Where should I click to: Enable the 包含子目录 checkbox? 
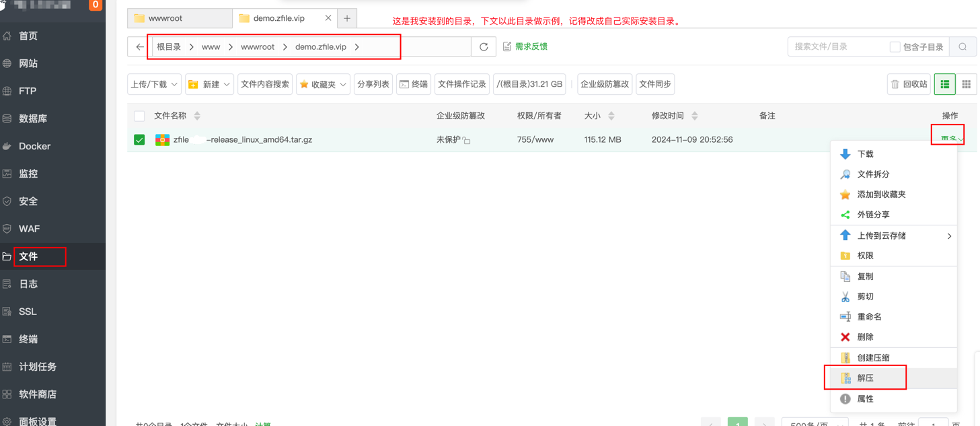[895, 47]
